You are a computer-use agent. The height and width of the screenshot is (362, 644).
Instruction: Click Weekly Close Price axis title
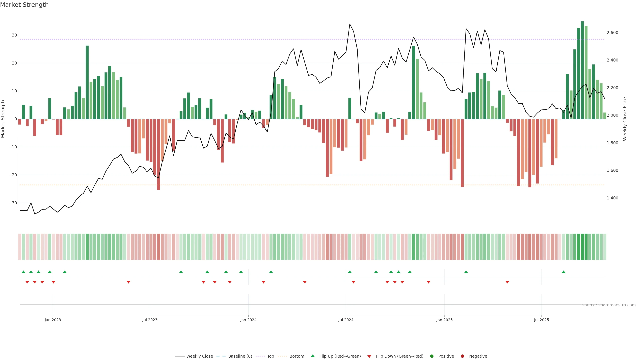625,119
